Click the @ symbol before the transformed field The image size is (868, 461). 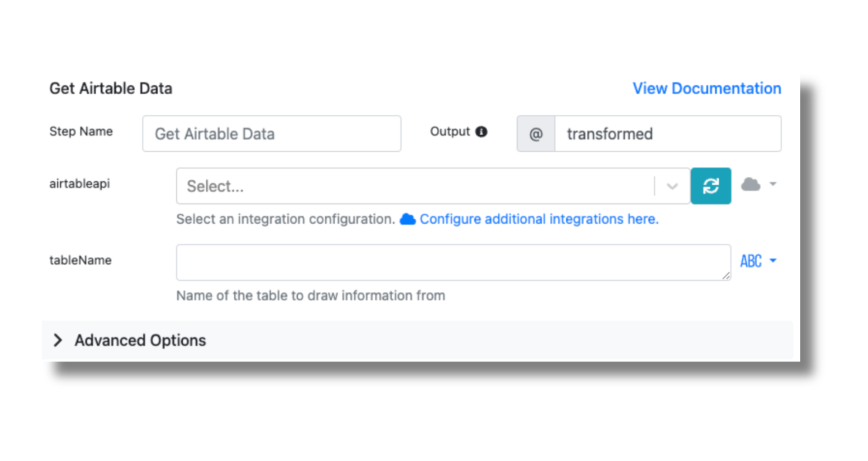pos(535,133)
